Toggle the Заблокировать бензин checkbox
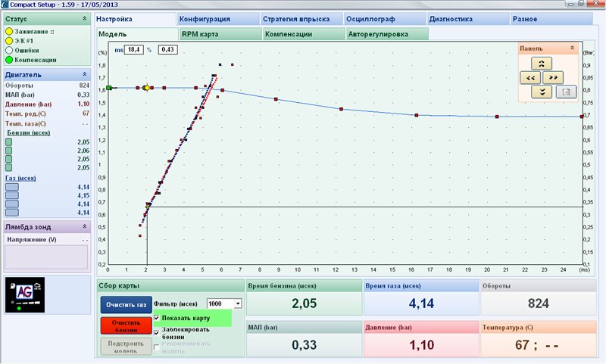 157,330
